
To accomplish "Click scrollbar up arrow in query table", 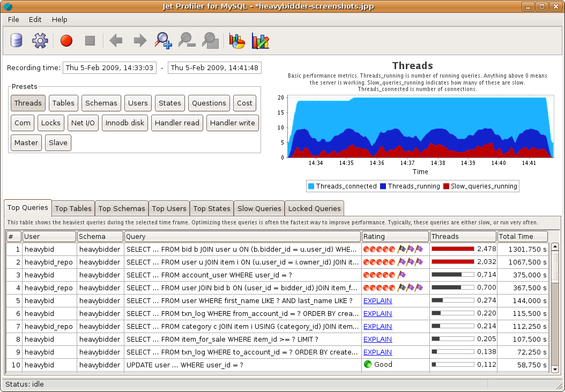I will [x=555, y=247].
